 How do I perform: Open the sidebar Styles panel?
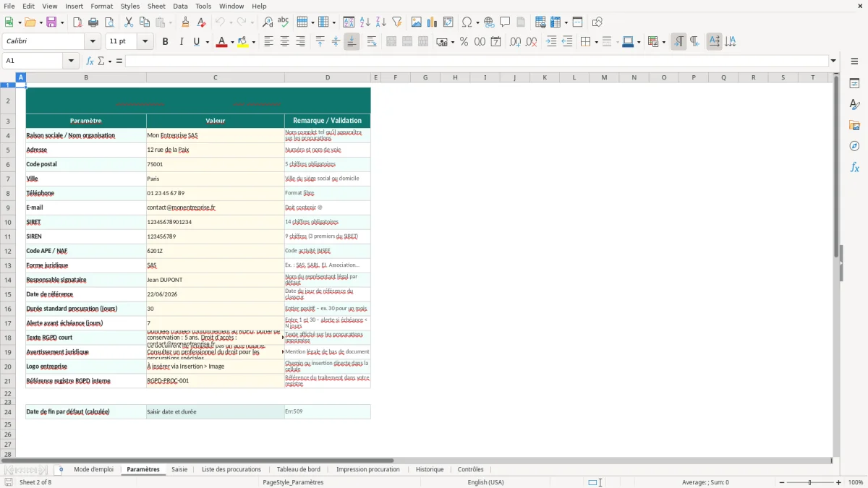point(854,104)
